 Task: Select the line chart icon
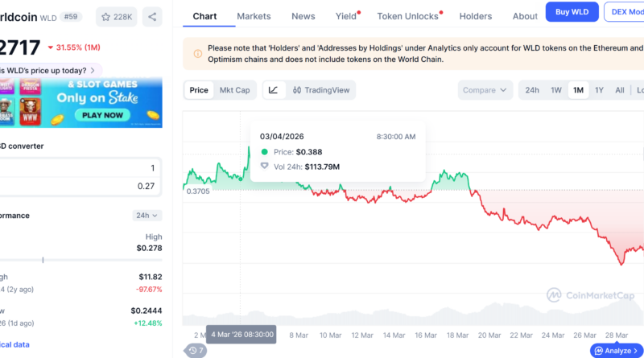pos(274,90)
